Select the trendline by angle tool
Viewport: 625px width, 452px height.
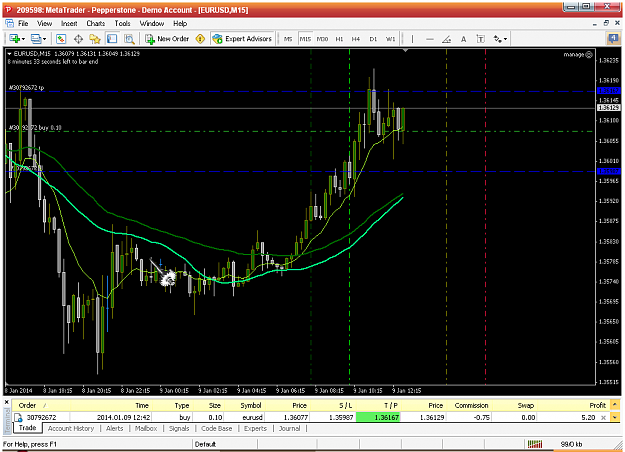pos(447,39)
